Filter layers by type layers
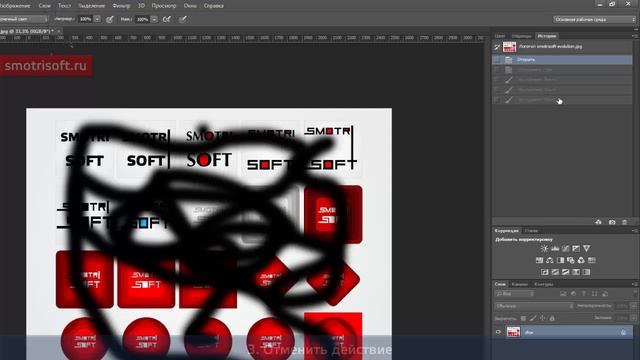The image size is (640, 360). [584, 294]
